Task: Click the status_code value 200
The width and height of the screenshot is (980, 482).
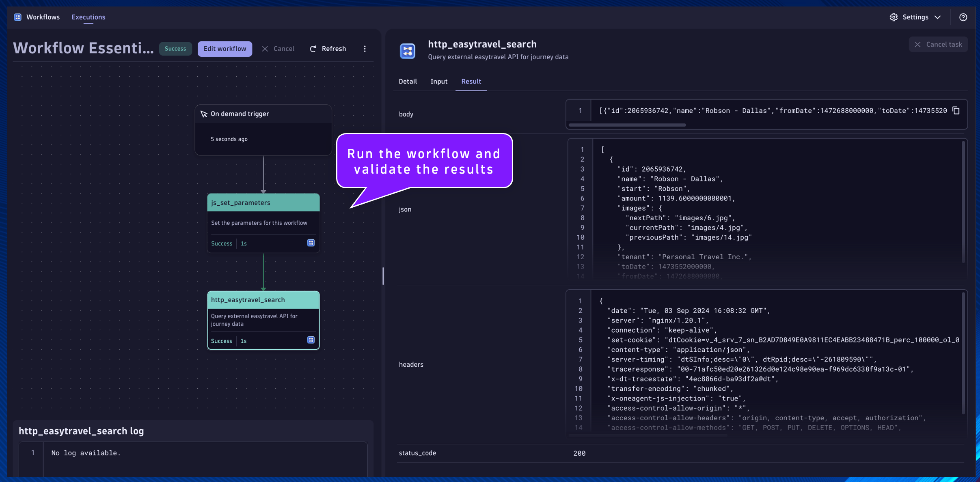Action: coord(579,453)
